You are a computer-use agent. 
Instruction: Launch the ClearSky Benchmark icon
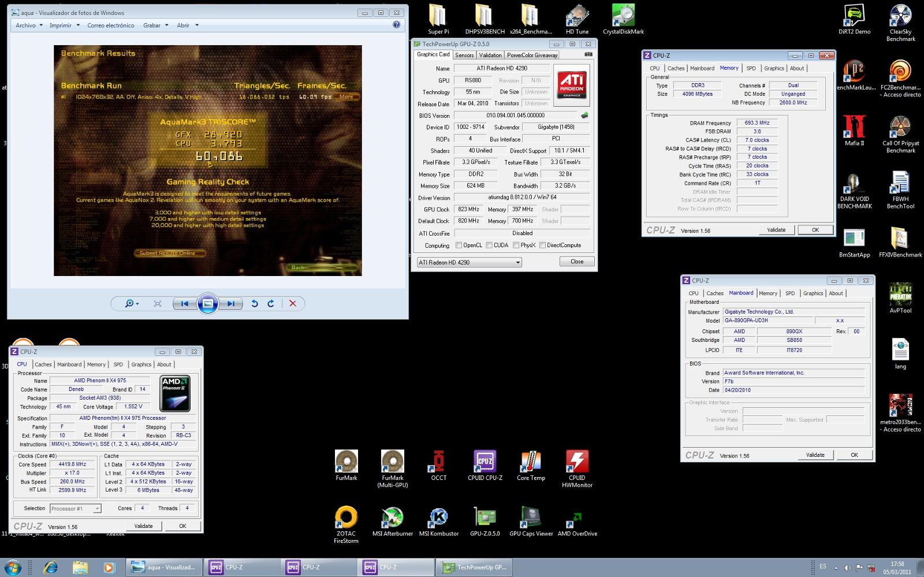click(900, 17)
